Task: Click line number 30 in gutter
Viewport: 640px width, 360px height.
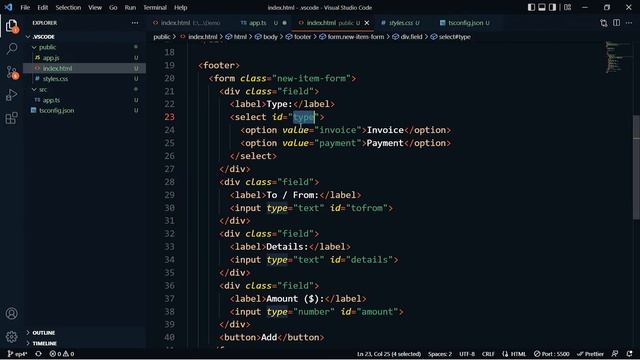Action: [x=169, y=208]
